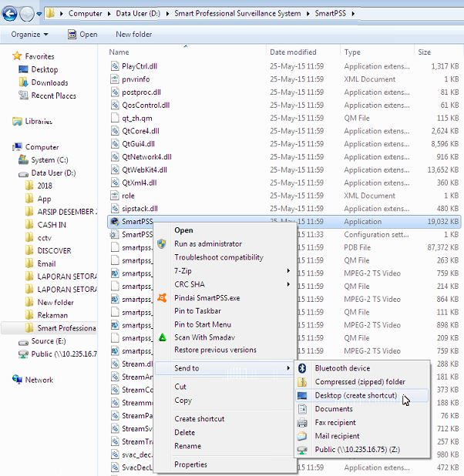The image size is (464, 476).
Task: Select sipstack.dll file
Action: point(140,209)
